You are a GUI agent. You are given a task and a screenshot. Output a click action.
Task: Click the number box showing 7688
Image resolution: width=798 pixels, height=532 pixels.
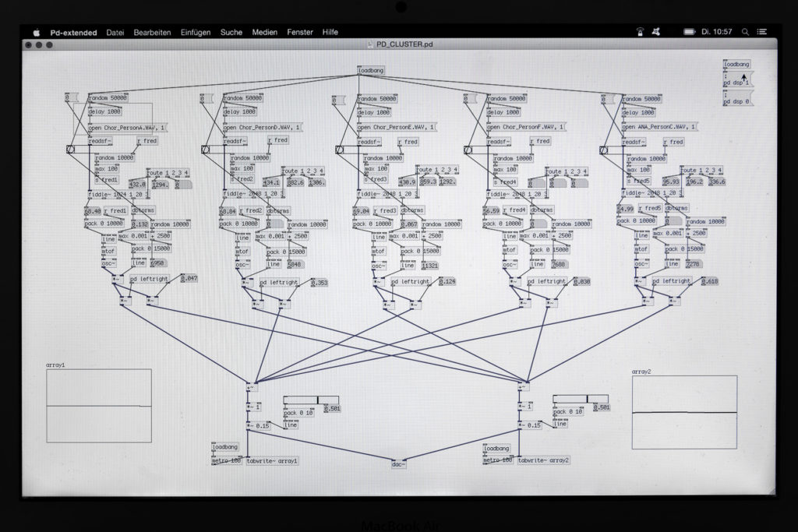[558, 265]
